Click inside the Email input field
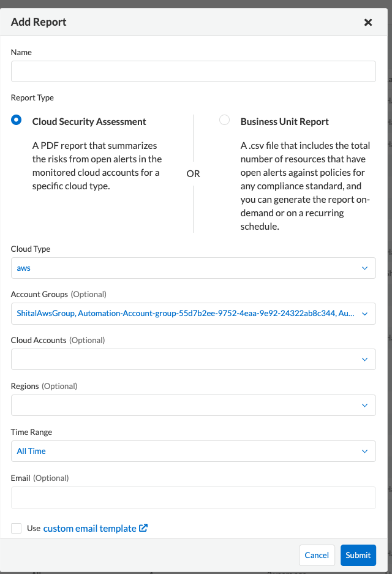 [x=193, y=497]
